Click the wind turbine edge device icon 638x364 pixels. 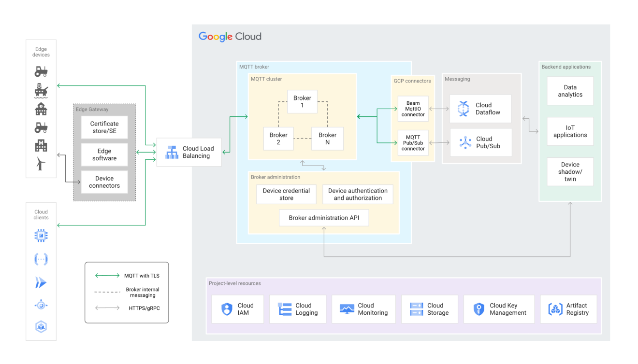click(41, 164)
